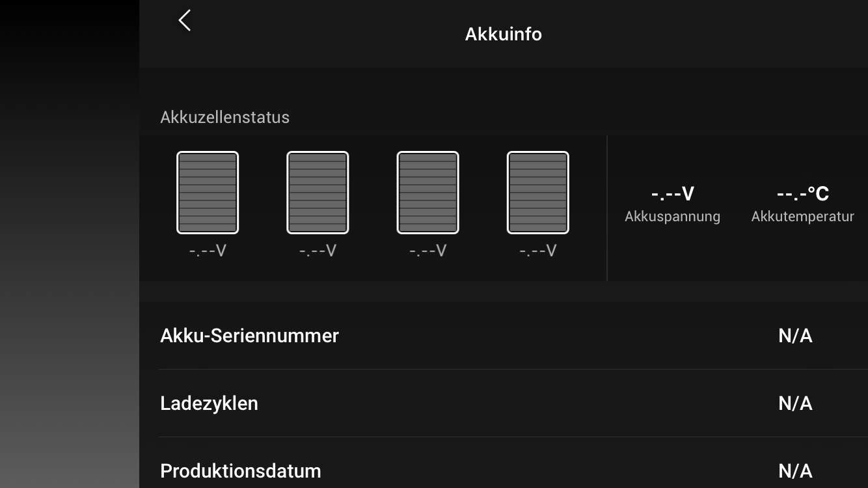Tap the third battery cell icon
Viewport: 868px width, 488px height.
[428, 193]
